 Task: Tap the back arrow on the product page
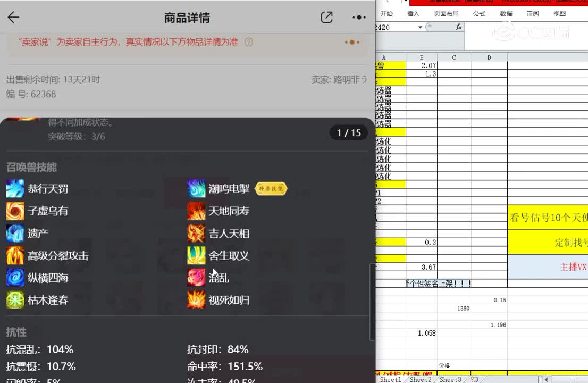point(13,17)
